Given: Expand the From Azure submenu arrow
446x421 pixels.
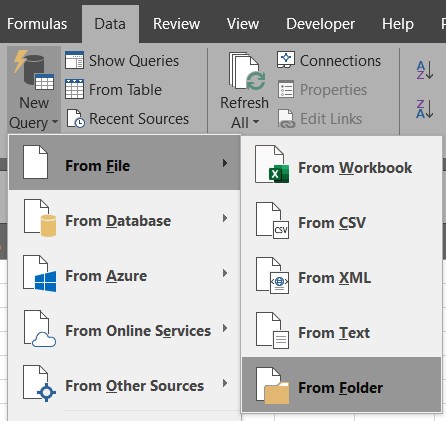Looking at the screenshot, I should [x=225, y=273].
